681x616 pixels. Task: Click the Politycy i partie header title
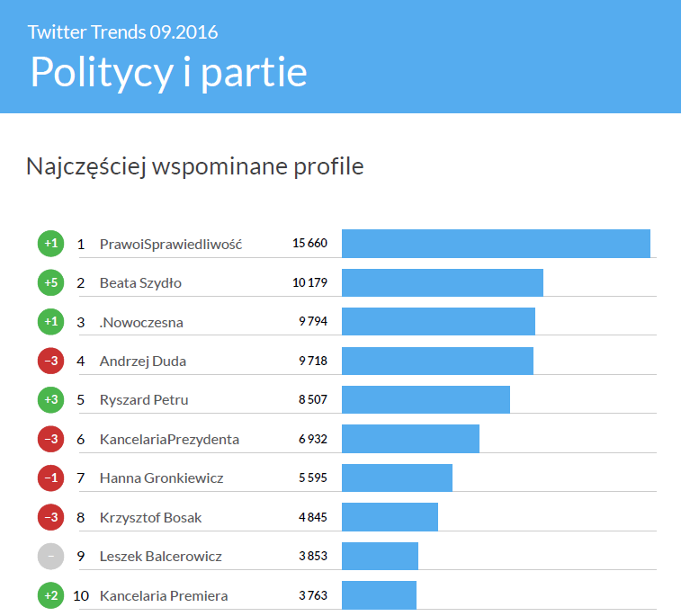pyautogui.click(x=168, y=72)
